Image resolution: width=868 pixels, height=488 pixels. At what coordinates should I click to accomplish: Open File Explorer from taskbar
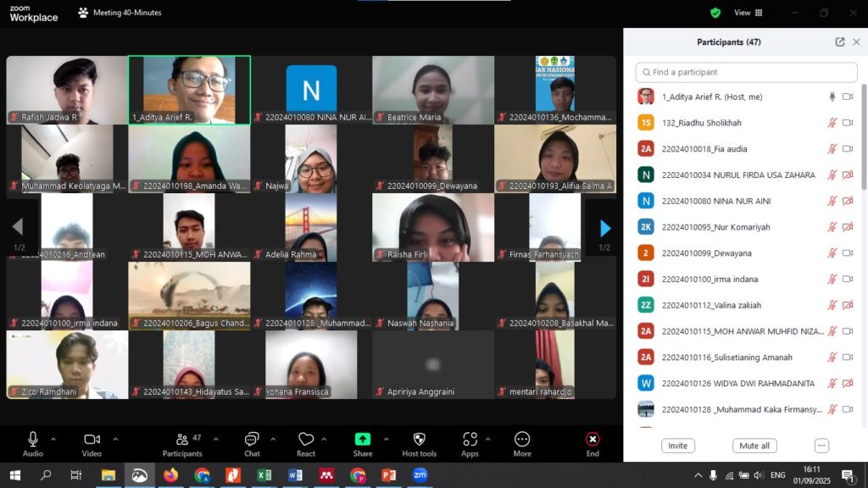(x=108, y=475)
